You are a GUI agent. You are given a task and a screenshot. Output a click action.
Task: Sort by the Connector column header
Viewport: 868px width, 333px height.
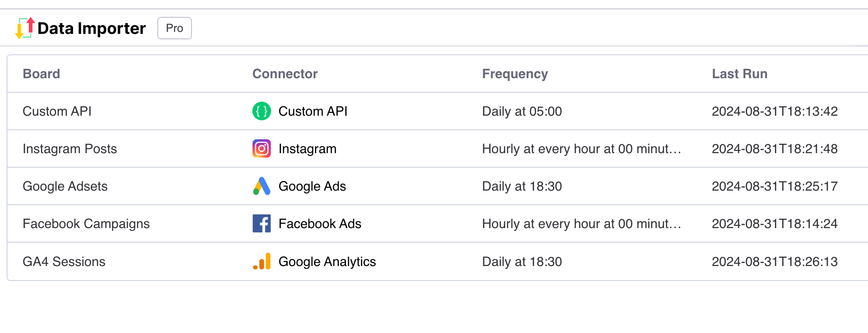[285, 74]
